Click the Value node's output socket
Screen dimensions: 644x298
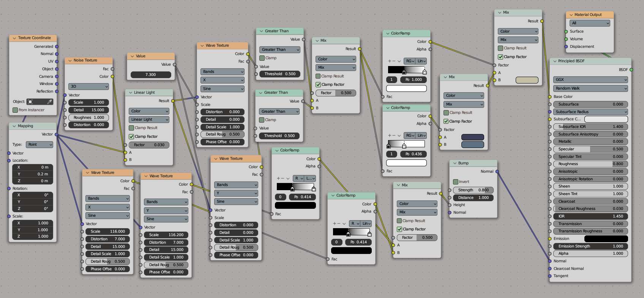[175, 65]
